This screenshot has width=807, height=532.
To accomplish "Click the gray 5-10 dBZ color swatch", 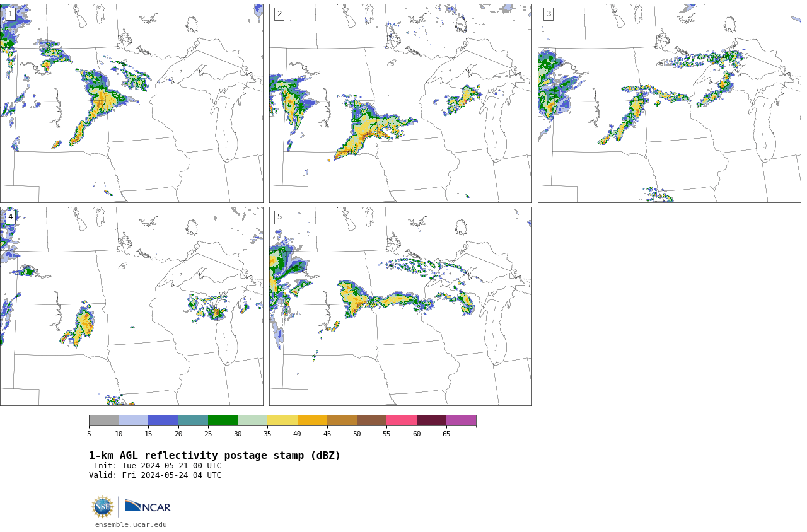I will (103, 420).
